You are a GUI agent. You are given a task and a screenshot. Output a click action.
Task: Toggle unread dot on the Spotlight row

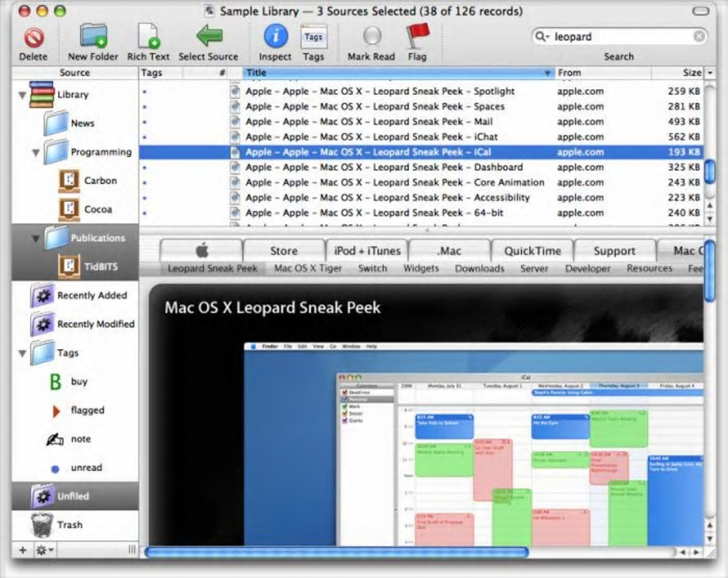pos(145,92)
